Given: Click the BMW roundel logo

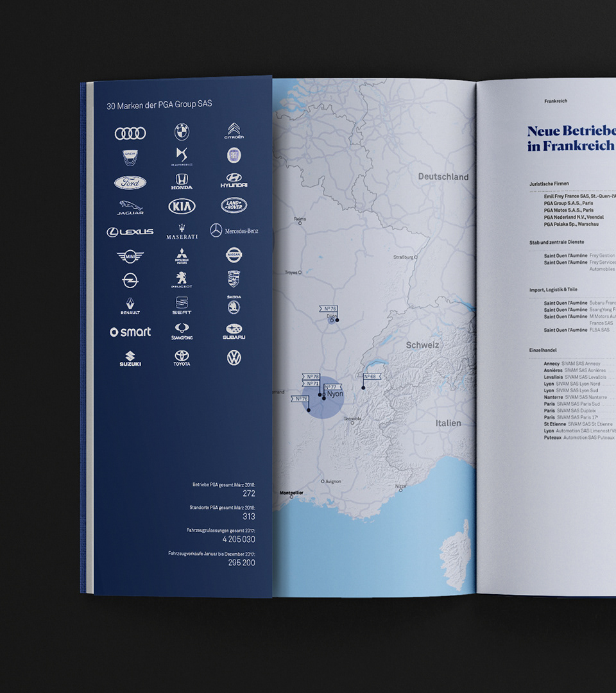Looking at the screenshot, I should pyautogui.click(x=182, y=132).
